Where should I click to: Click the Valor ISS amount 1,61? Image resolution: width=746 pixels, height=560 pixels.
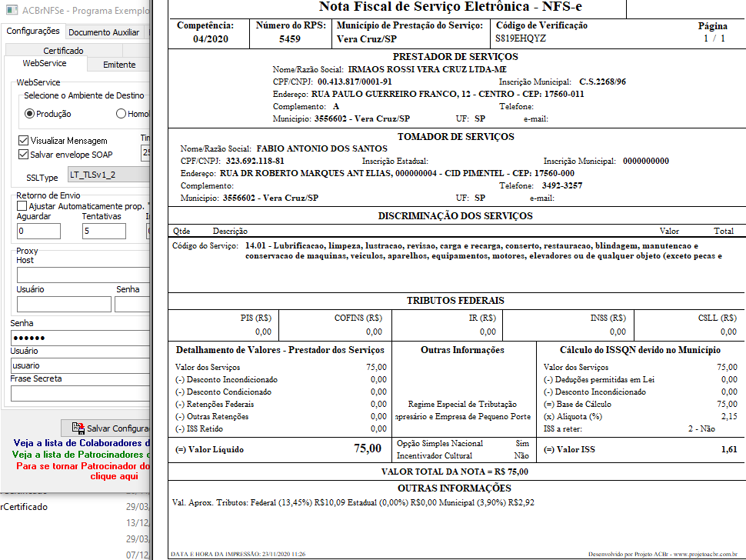[x=729, y=449]
